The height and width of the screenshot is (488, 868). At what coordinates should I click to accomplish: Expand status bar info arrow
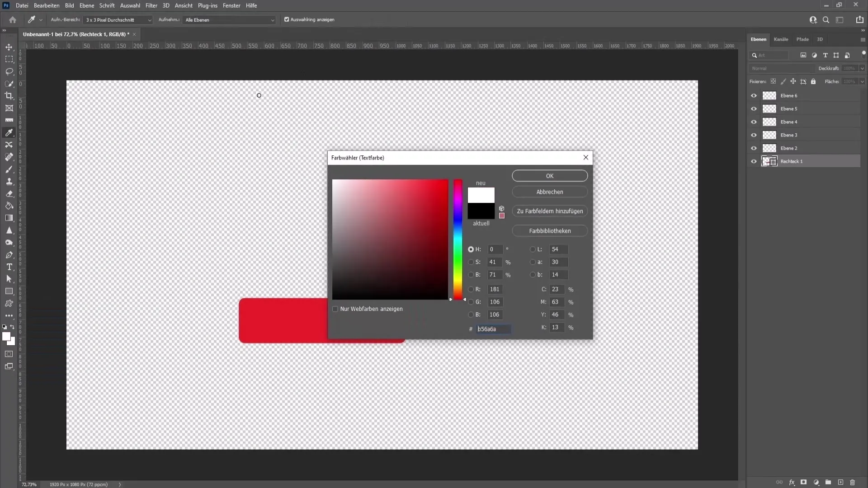(x=120, y=484)
